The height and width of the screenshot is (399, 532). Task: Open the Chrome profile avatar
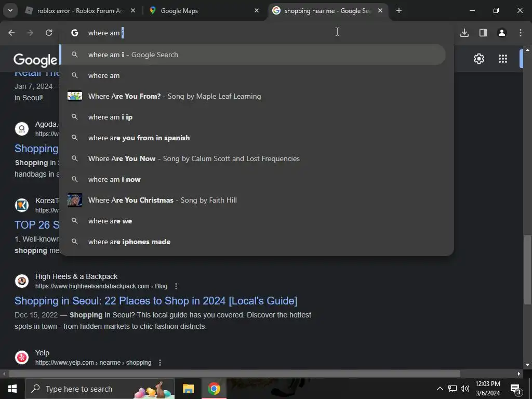pyautogui.click(x=502, y=33)
